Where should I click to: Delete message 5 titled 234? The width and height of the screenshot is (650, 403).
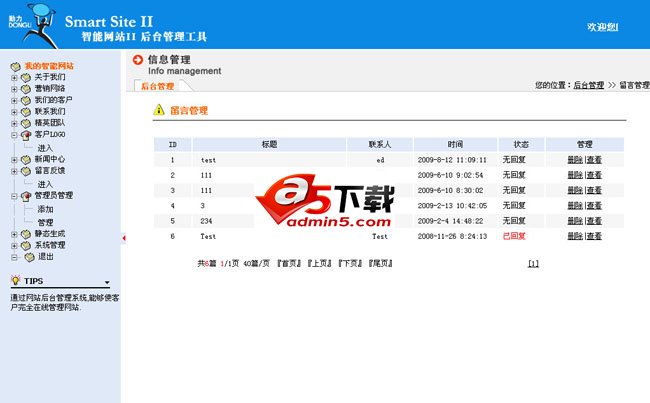(575, 221)
